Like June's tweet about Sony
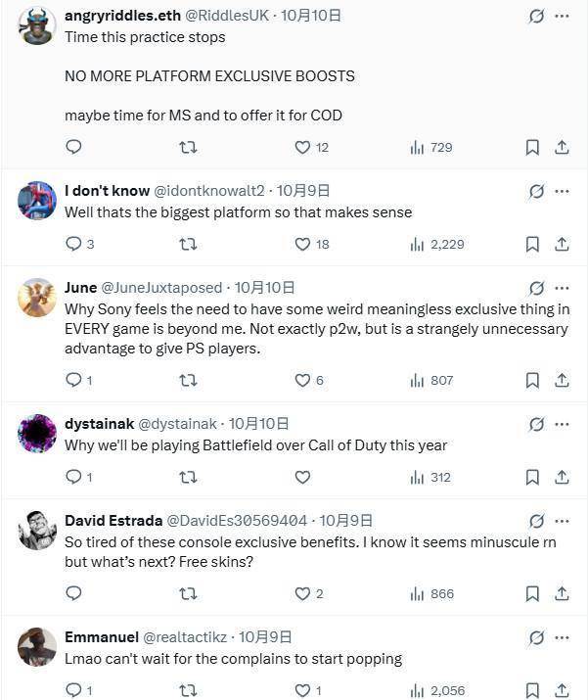588x700 pixels. click(x=303, y=380)
